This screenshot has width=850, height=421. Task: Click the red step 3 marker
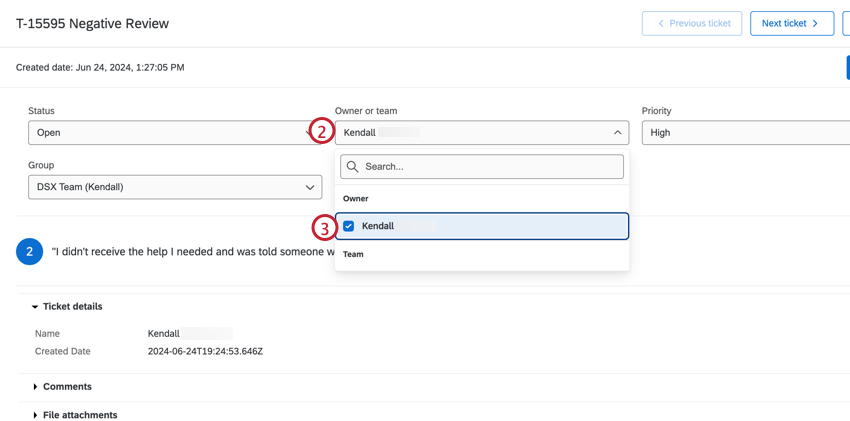[323, 227]
